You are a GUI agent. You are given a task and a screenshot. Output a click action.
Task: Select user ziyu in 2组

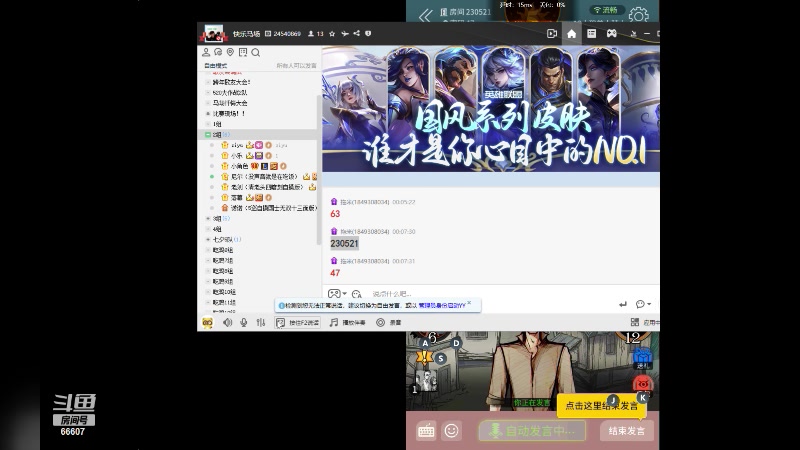[236, 145]
